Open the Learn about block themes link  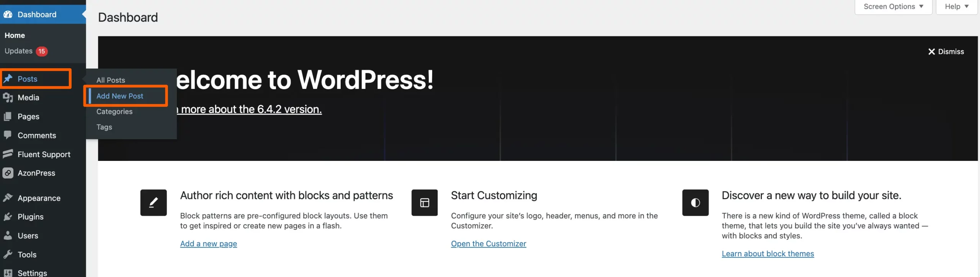(768, 253)
